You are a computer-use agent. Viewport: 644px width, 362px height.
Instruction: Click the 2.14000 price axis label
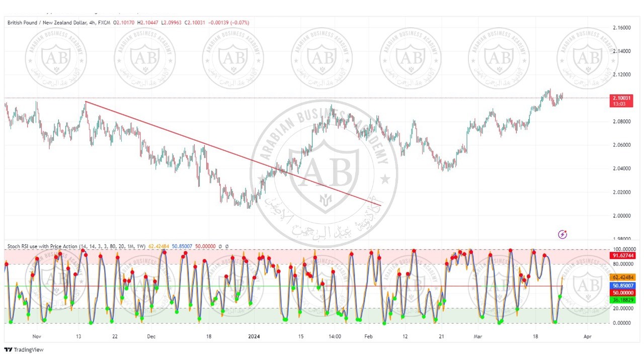click(x=621, y=51)
